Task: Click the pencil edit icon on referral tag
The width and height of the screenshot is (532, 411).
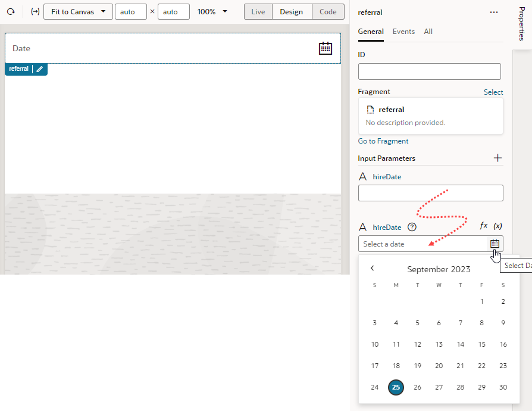Action: pos(40,69)
